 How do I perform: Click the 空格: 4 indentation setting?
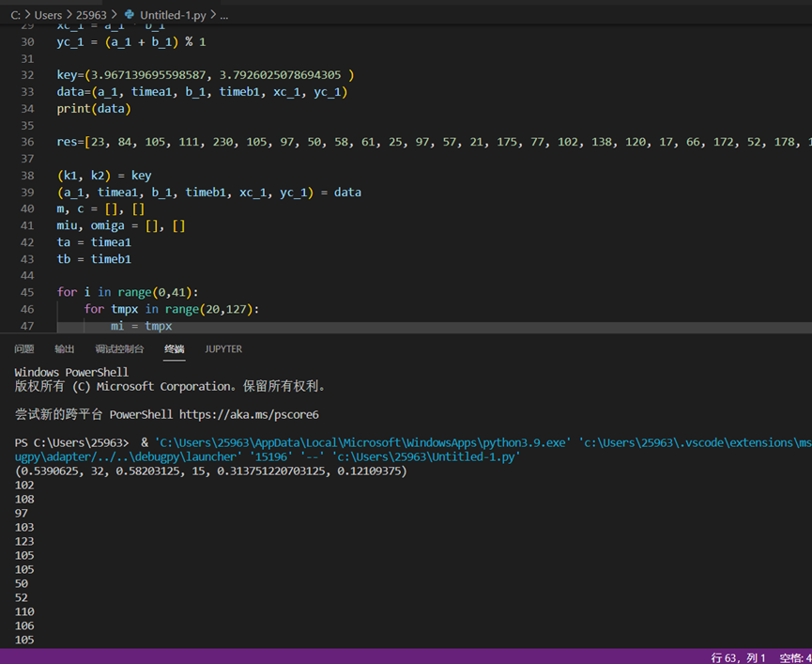point(795,656)
